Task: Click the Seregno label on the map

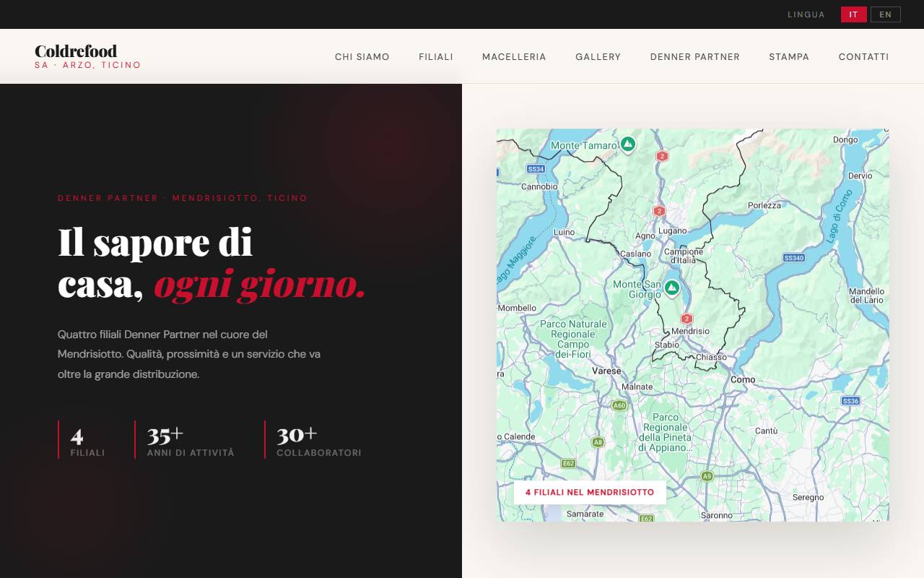Action: [808, 497]
